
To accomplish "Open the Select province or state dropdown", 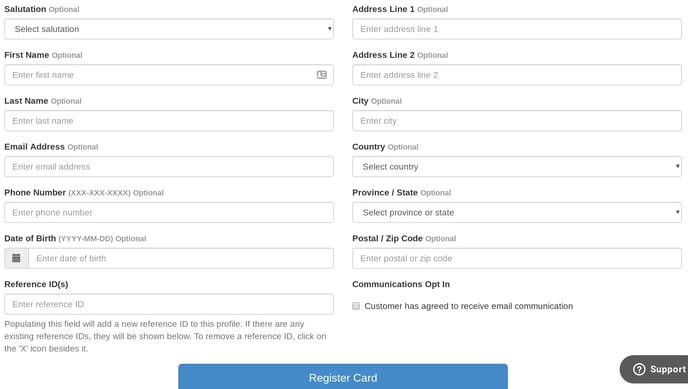I will pos(517,213).
